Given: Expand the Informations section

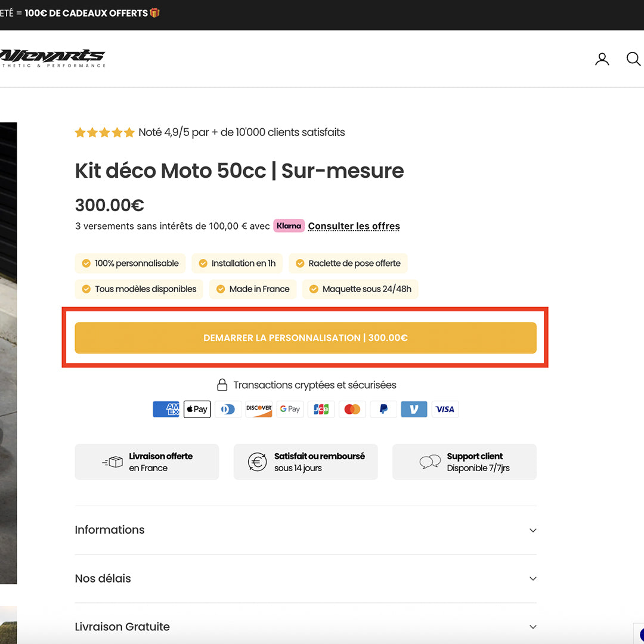Looking at the screenshot, I should 305,530.
